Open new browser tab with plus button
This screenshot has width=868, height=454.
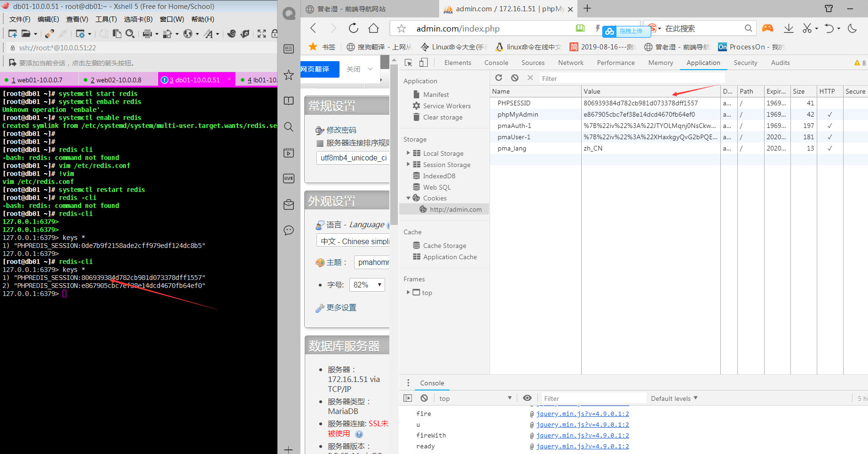click(587, 8)
